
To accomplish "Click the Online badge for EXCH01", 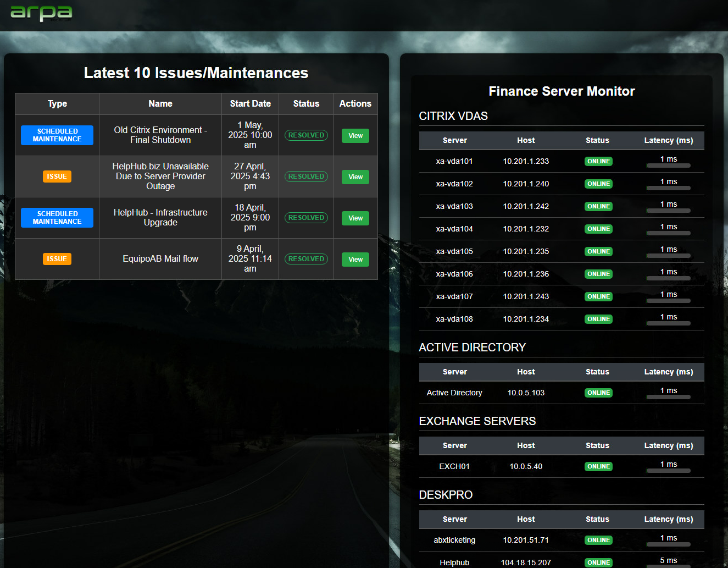I will click(598, 467).
